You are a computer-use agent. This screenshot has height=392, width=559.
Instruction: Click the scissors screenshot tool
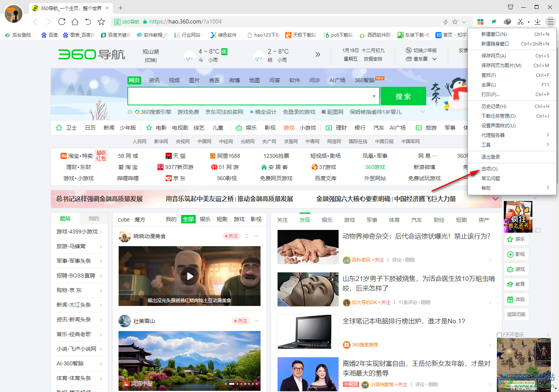click(x=520, y=22)
